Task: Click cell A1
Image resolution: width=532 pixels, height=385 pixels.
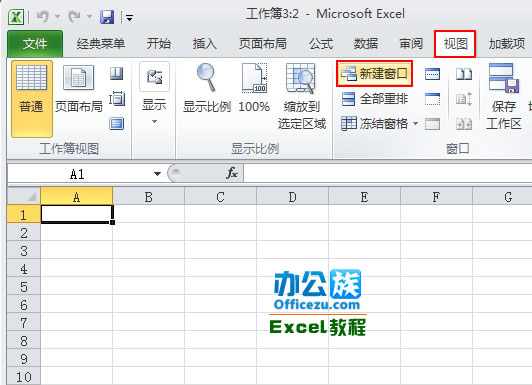Action: 77,214
